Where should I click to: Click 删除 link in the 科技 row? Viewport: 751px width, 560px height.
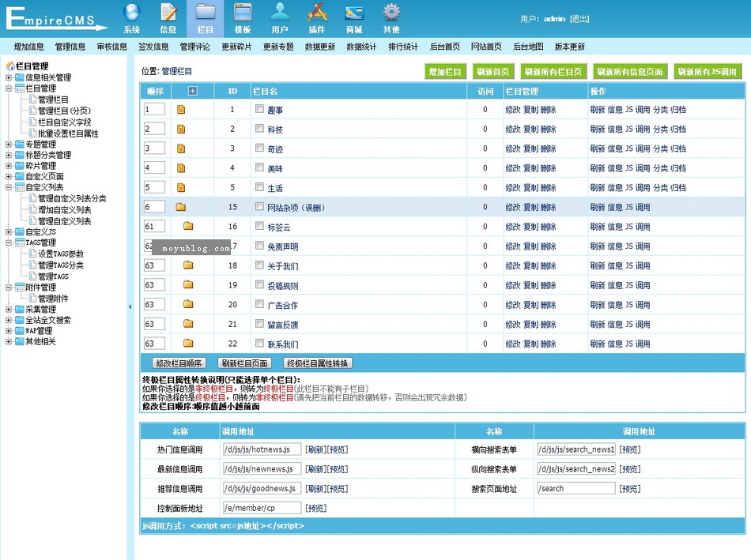pyautogui.click(x=549, y=130)
